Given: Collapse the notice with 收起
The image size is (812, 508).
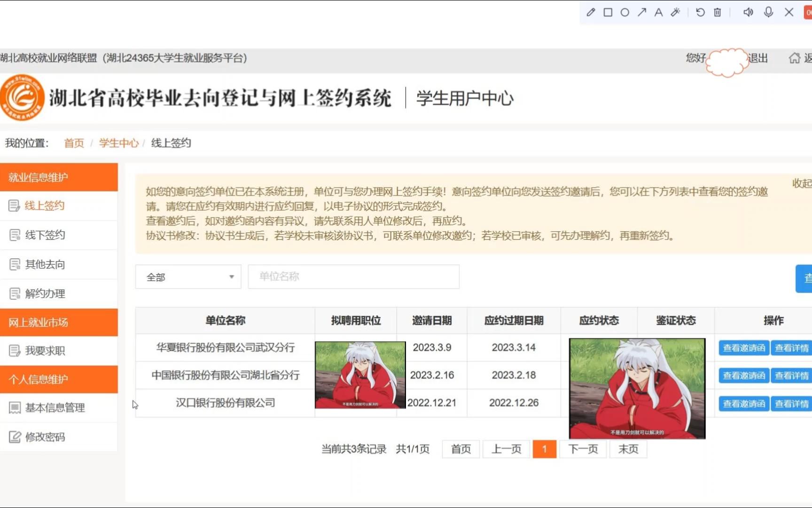Looking at the screenshot, I should [x=802, y=183].
